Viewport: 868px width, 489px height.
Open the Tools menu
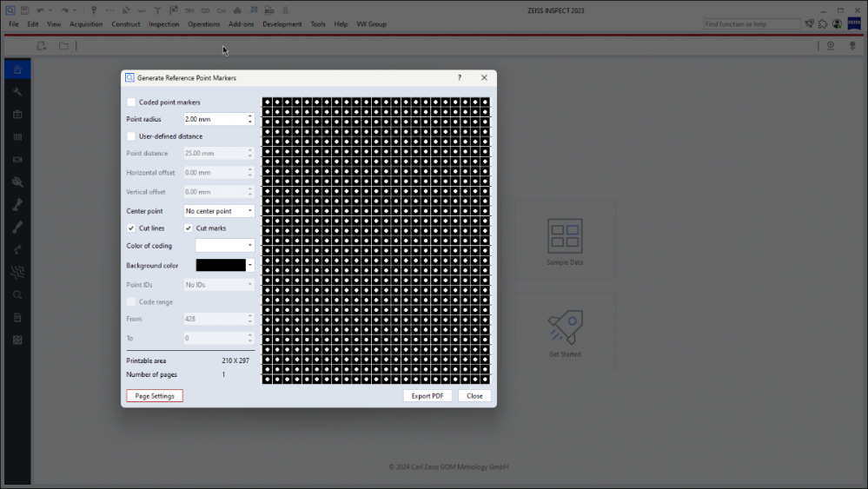coord(318,24)
